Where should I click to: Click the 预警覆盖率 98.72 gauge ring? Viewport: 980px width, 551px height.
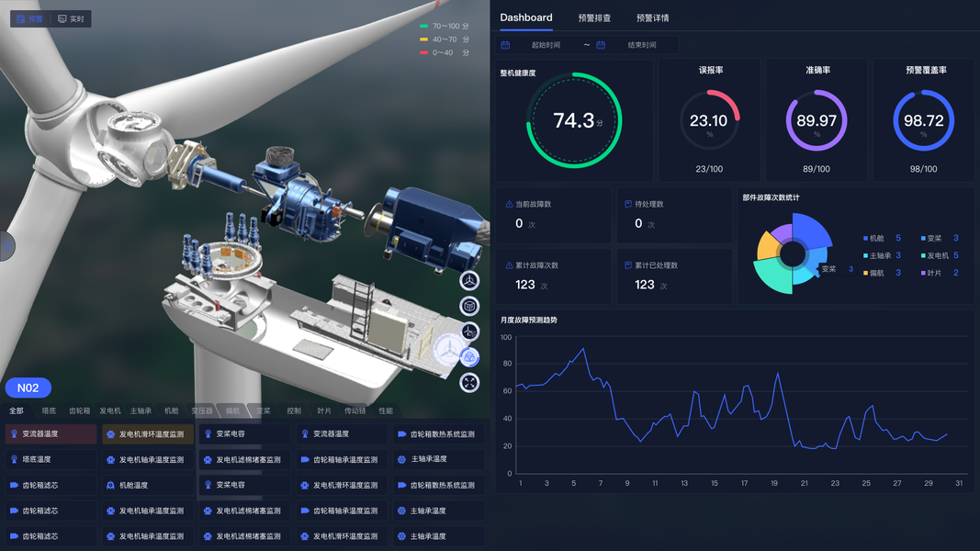924,120
